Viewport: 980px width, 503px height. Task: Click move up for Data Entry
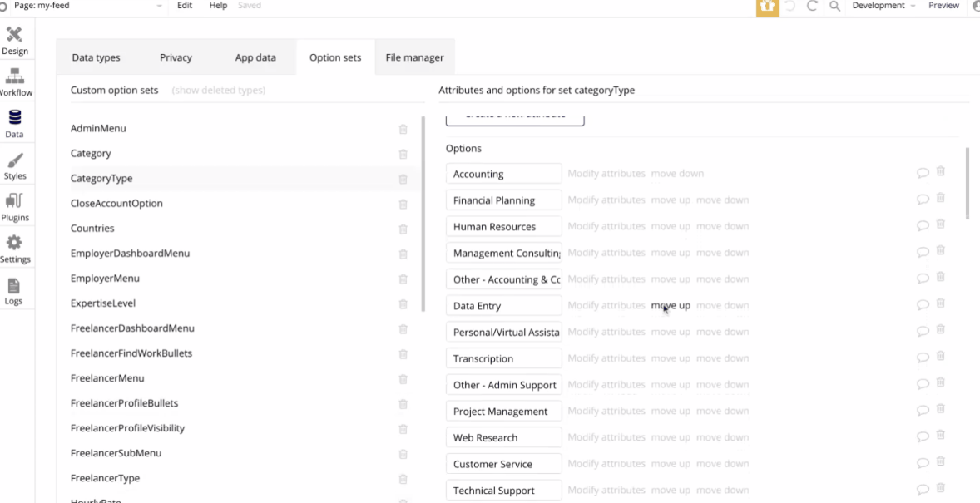tap(671, 306)
